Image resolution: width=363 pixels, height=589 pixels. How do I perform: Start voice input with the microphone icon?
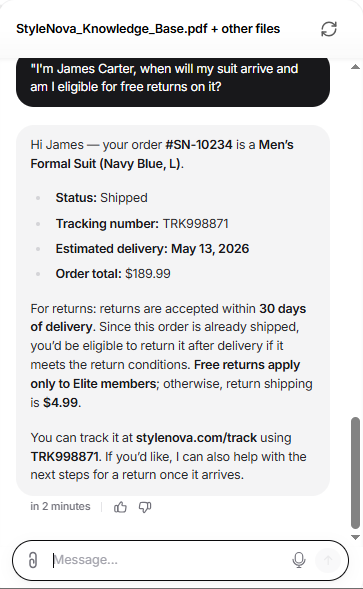pyautogui.click(x=299, y=560)
